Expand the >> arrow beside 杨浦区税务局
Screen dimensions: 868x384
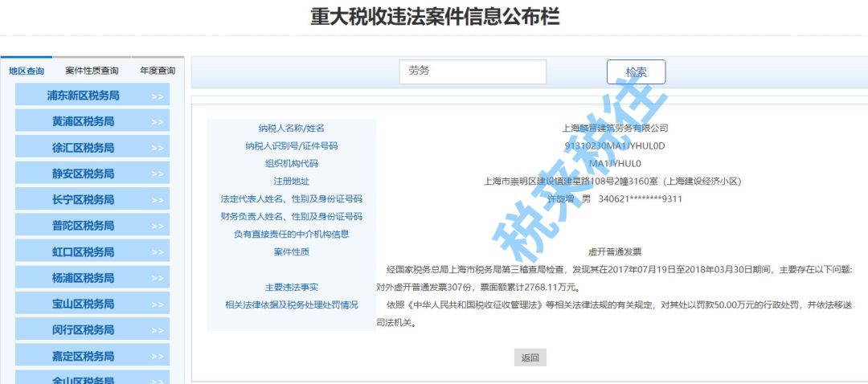158,279
